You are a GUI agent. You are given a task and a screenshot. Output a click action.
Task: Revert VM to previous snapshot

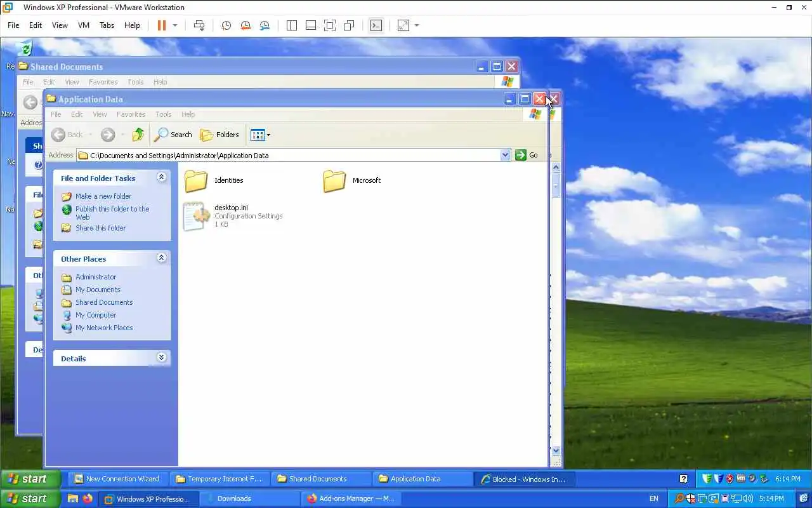tap(246, 25)
